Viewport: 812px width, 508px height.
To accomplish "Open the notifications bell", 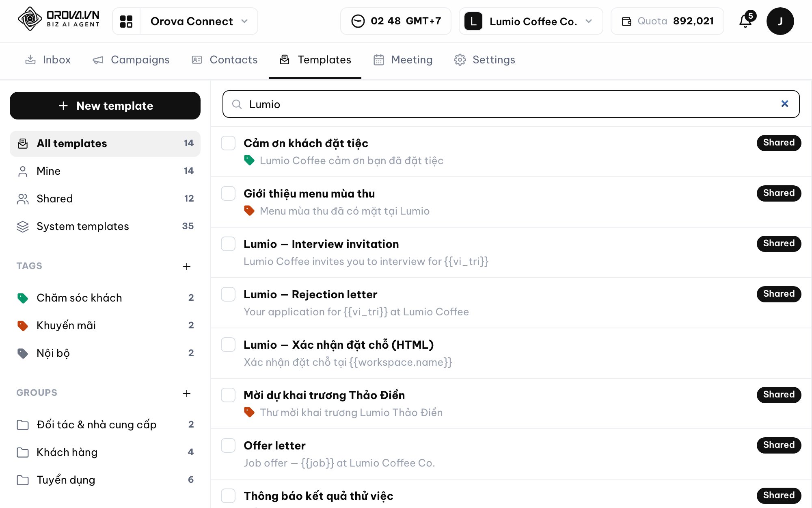I will point(745,21).
